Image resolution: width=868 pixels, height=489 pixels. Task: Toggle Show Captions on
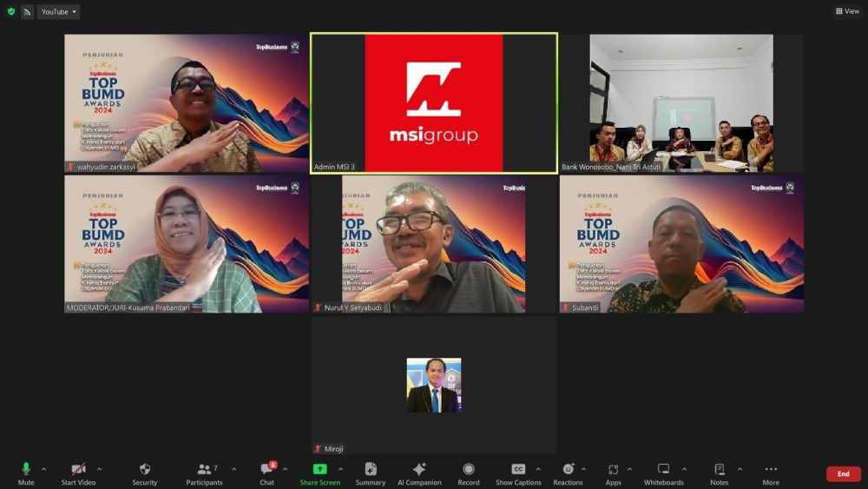518,473
